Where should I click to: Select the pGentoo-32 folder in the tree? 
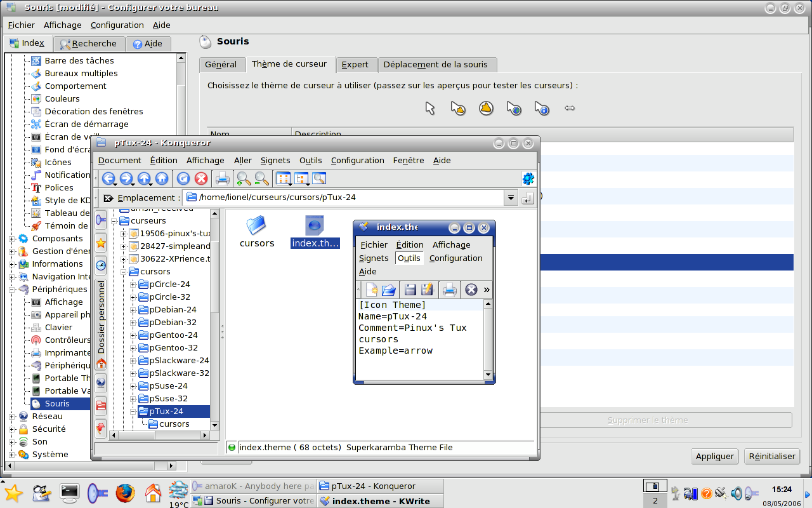tap(168, 348)
